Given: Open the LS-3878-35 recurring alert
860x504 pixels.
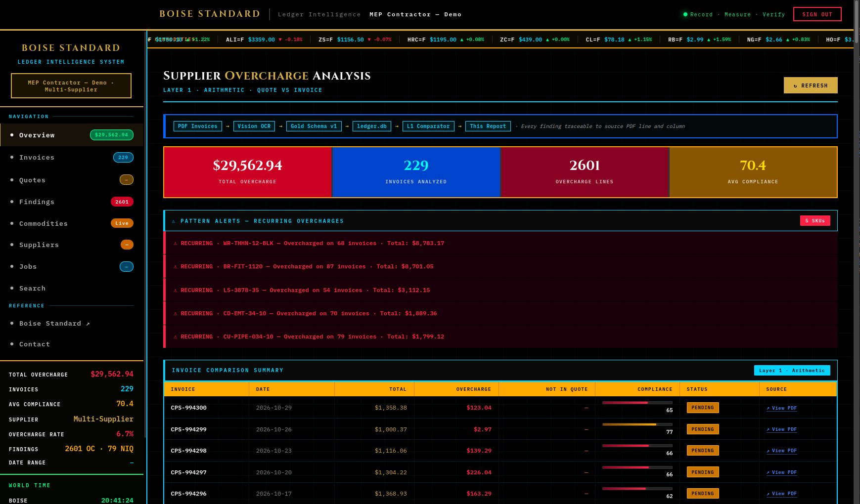Looking at the screenshot, I should click(500, 290).
